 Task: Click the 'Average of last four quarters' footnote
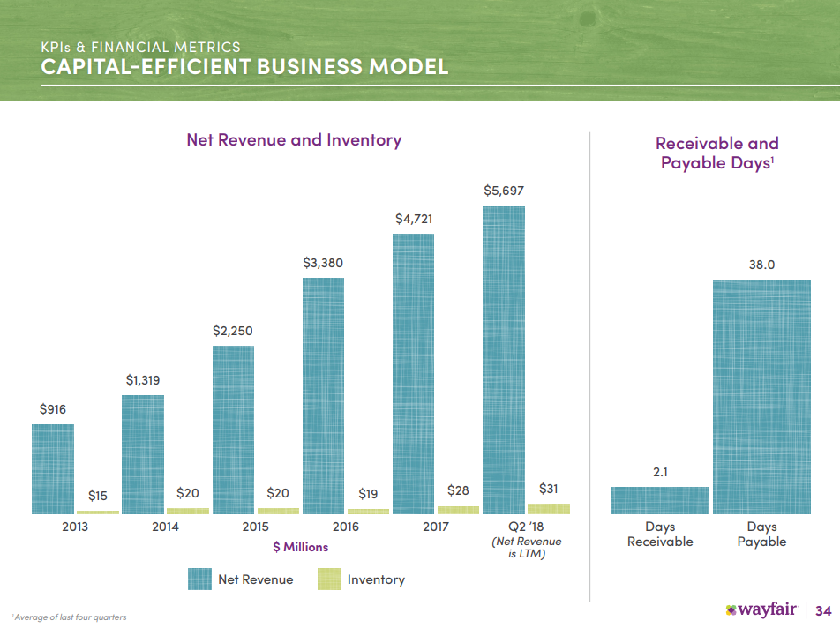coord(69,617)
